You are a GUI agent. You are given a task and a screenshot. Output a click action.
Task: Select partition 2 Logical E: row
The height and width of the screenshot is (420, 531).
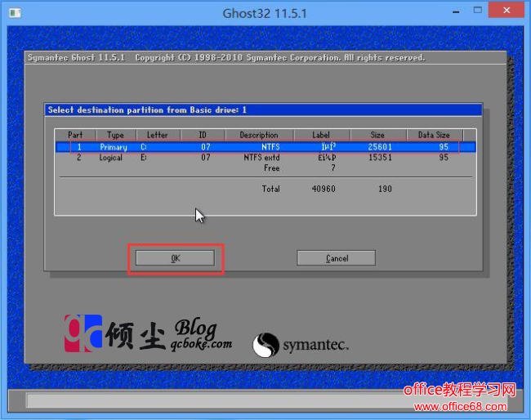coord(265,158)
